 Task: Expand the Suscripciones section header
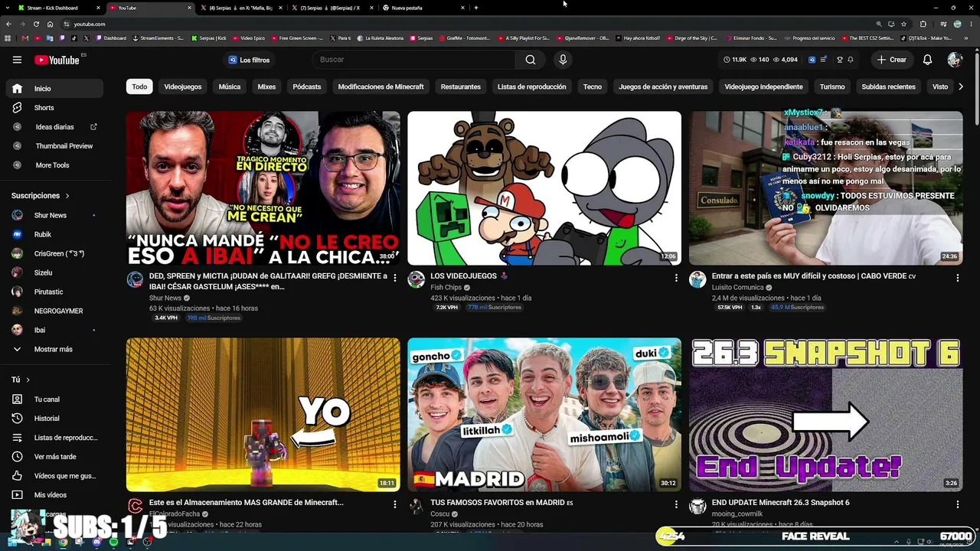click(41, 196)
